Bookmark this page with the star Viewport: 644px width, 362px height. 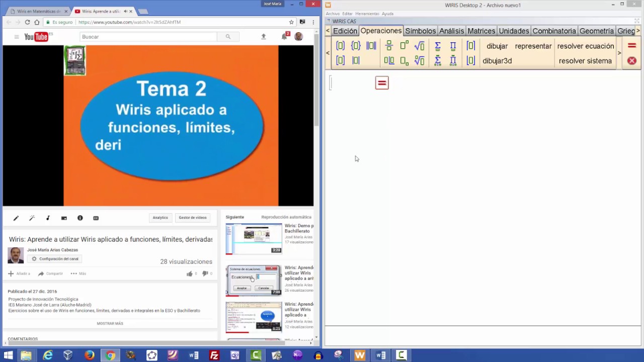click(x=291, y=22)
